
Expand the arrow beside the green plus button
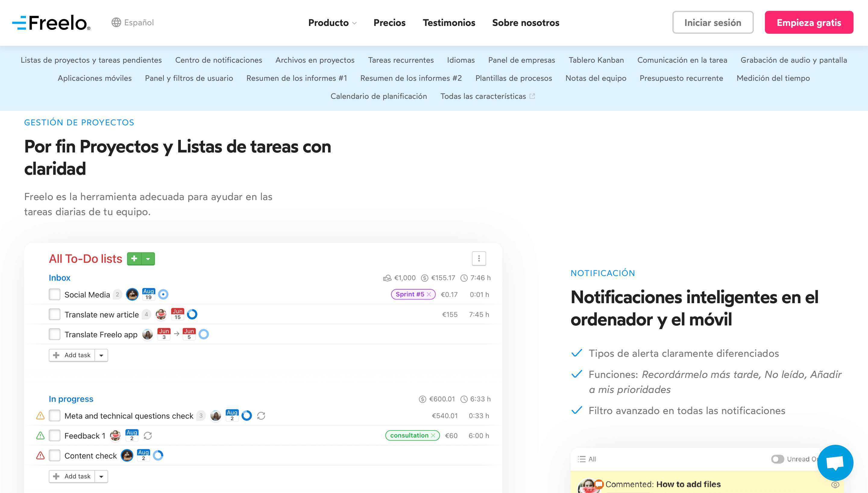coord(148,258)
